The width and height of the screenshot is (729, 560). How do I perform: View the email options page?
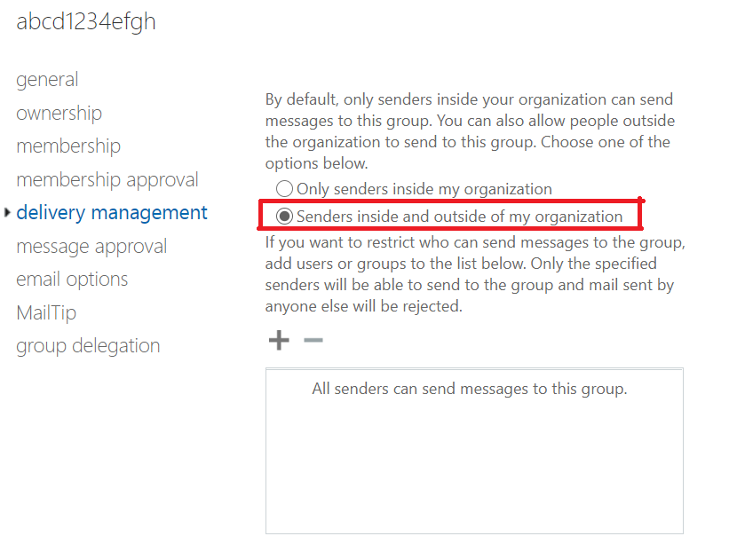point(72,279)
